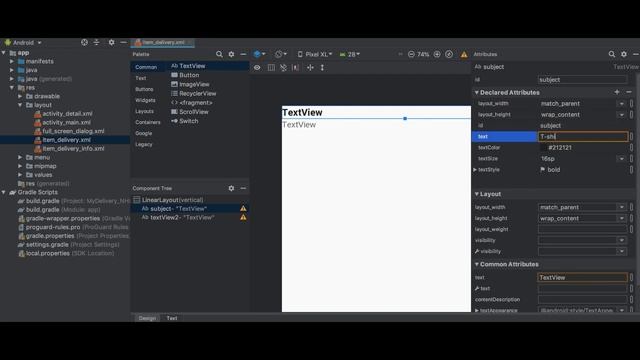Click the textColor #212121 color swatch
This screenshot has width=640, height=360.
coord(544,148)
